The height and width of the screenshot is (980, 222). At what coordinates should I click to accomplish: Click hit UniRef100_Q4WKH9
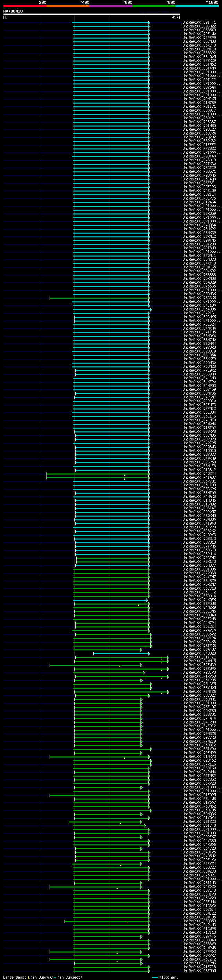click(199, 459)
